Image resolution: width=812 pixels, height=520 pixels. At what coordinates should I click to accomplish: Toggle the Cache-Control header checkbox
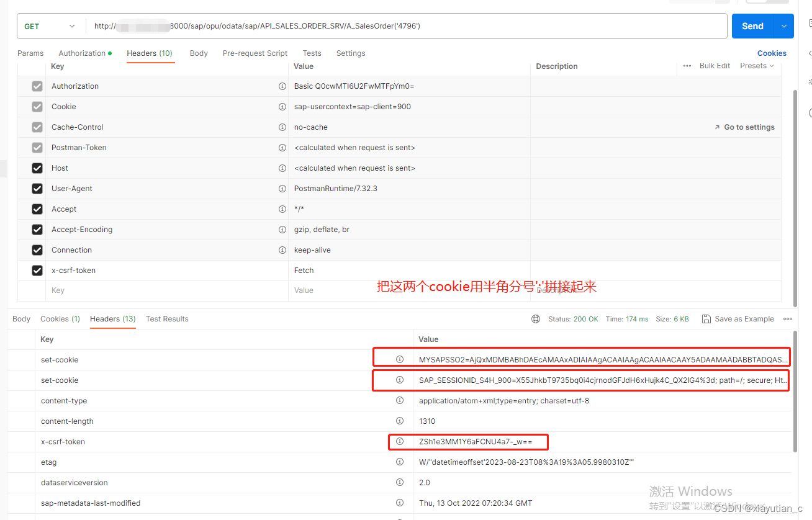37,127
